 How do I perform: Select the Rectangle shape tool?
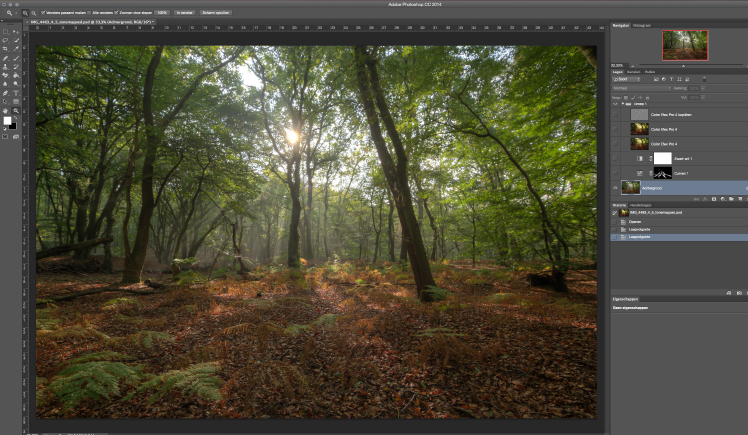click(x=16, y=101)
